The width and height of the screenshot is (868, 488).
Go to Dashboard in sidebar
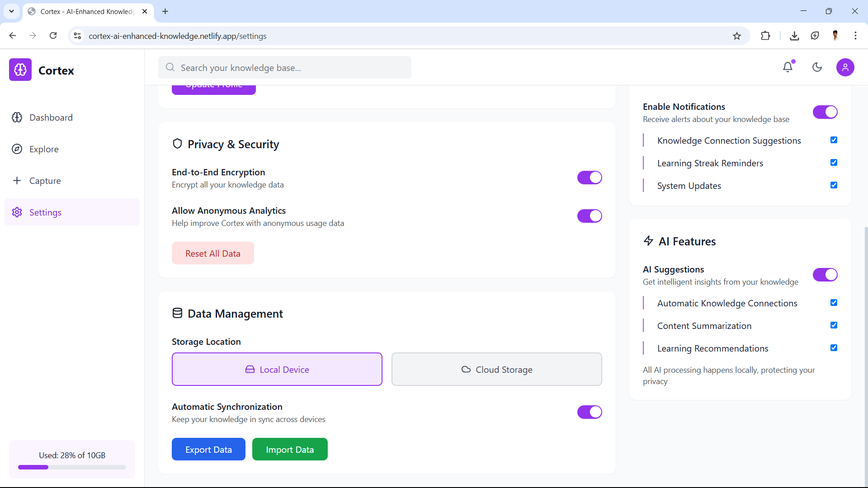coord(51,117)
